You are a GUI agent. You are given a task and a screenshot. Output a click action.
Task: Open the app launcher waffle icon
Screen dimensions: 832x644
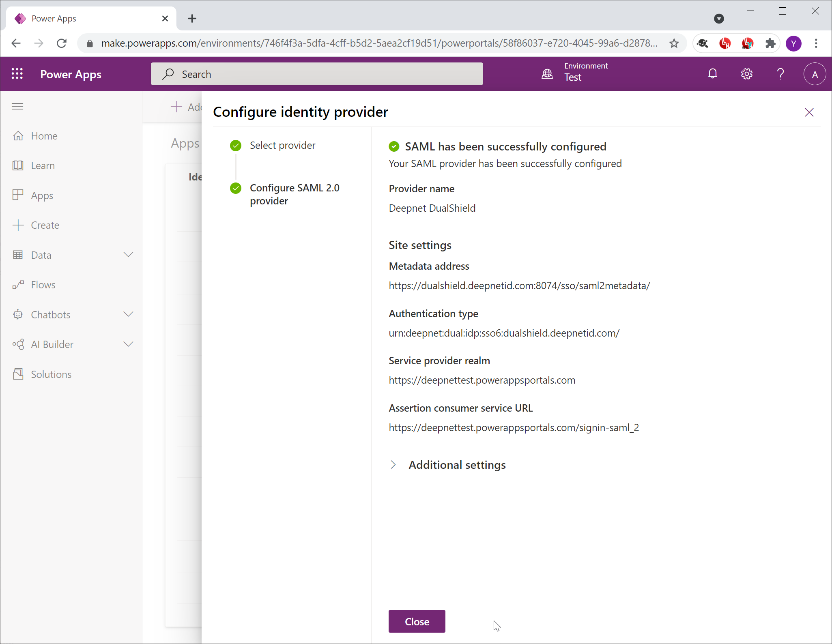(17, 74)
